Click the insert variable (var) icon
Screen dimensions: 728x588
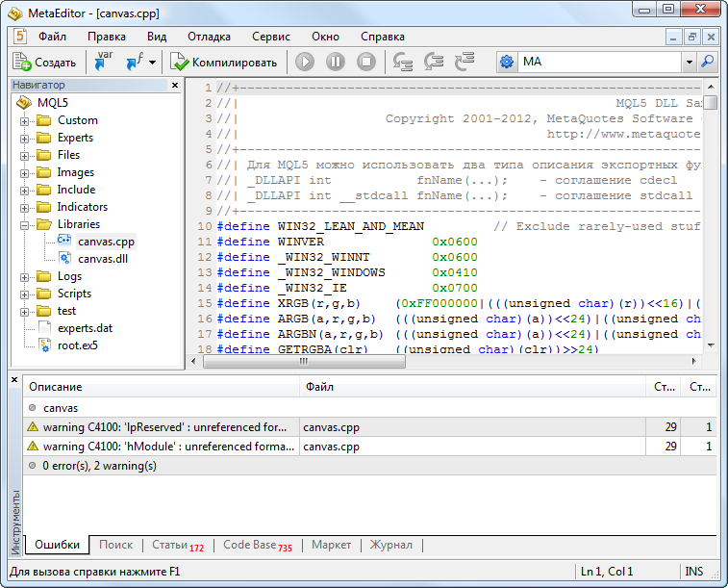point(103,62)
